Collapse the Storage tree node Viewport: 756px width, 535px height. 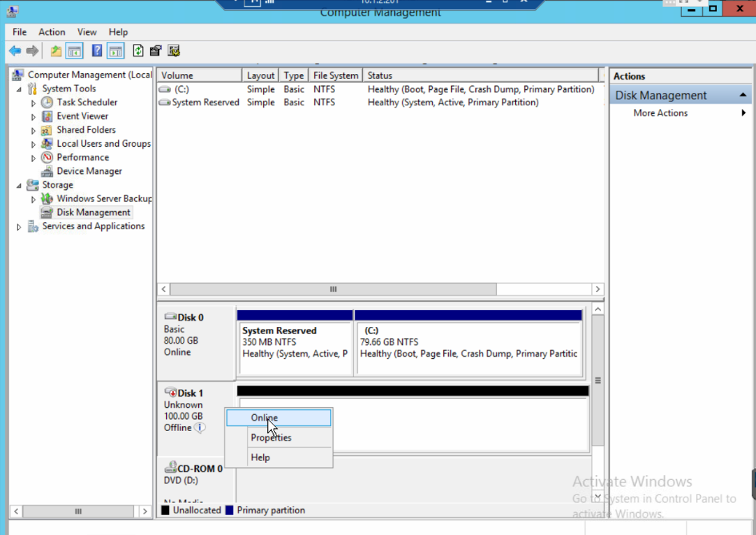20,185
